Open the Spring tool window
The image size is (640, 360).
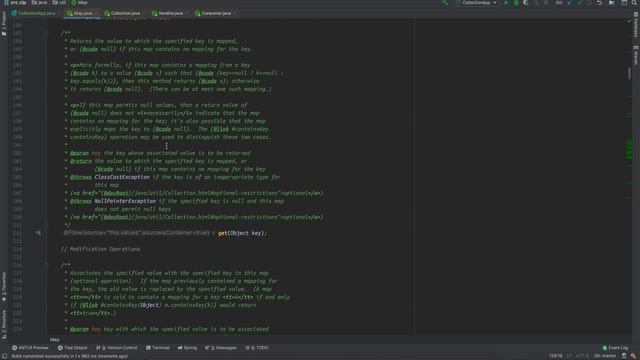tap(187, 348)
